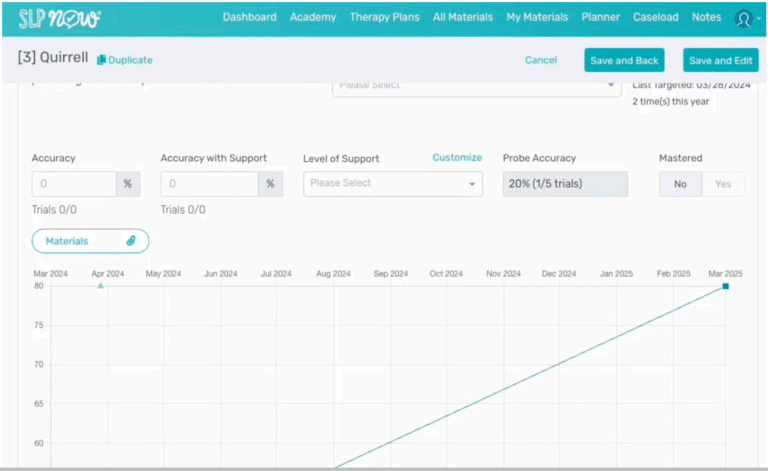Click Save and Edit button
768x471 pixels.
[721, 61]
